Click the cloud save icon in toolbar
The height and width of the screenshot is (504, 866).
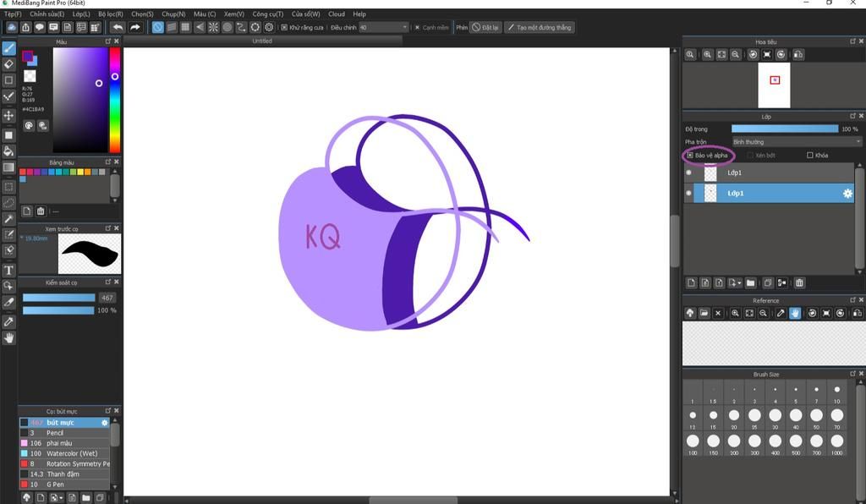[x=12, y=27]
